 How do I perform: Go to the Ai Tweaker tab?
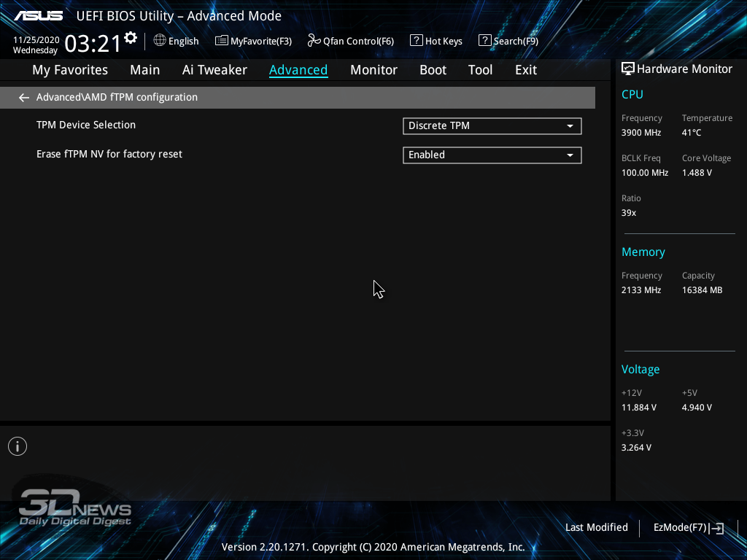pos(214,70)
